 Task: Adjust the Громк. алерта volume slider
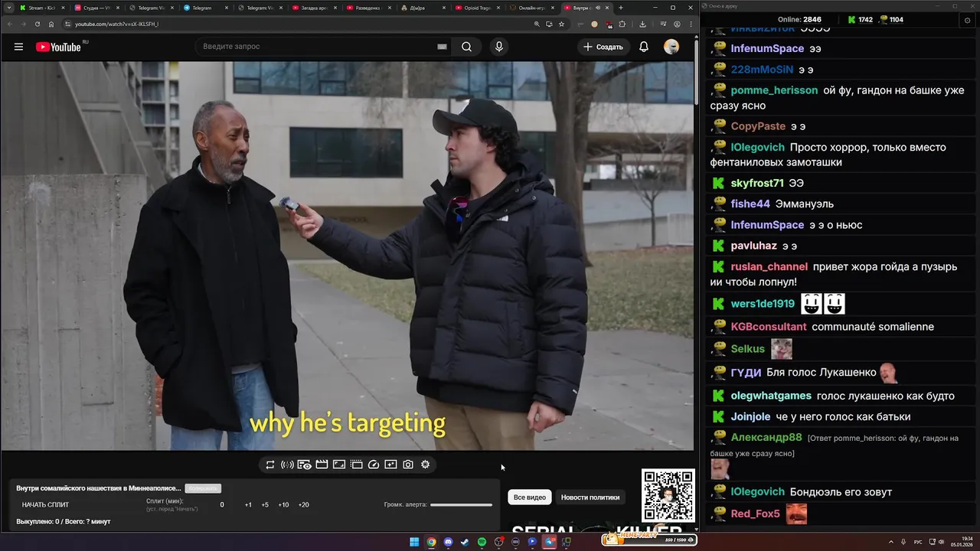tap(461, 505)
